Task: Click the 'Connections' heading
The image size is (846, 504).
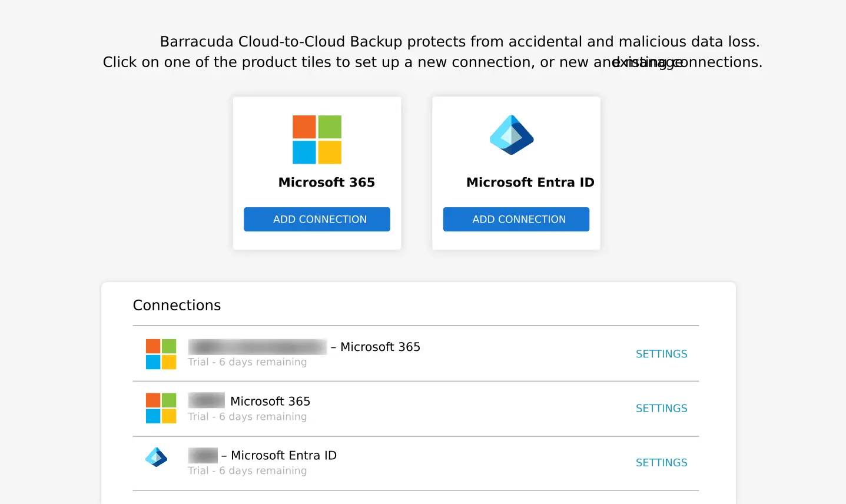Action: point(177,305)
